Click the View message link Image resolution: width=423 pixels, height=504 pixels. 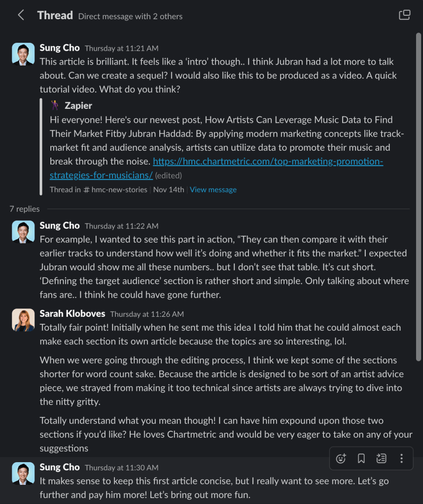[x=213, y=190]
